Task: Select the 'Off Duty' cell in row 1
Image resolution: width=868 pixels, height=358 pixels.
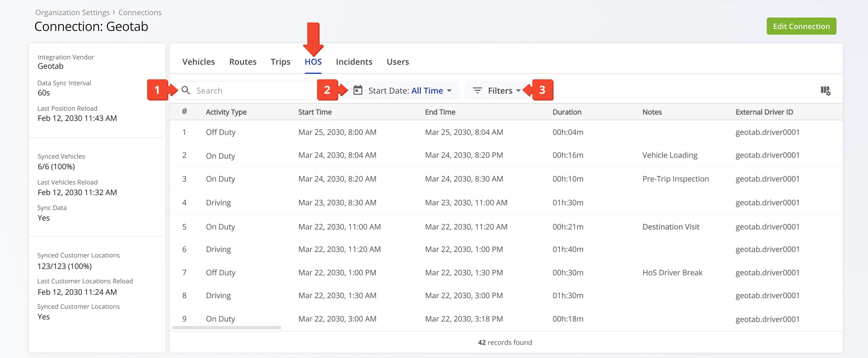Action: point(221,132)
